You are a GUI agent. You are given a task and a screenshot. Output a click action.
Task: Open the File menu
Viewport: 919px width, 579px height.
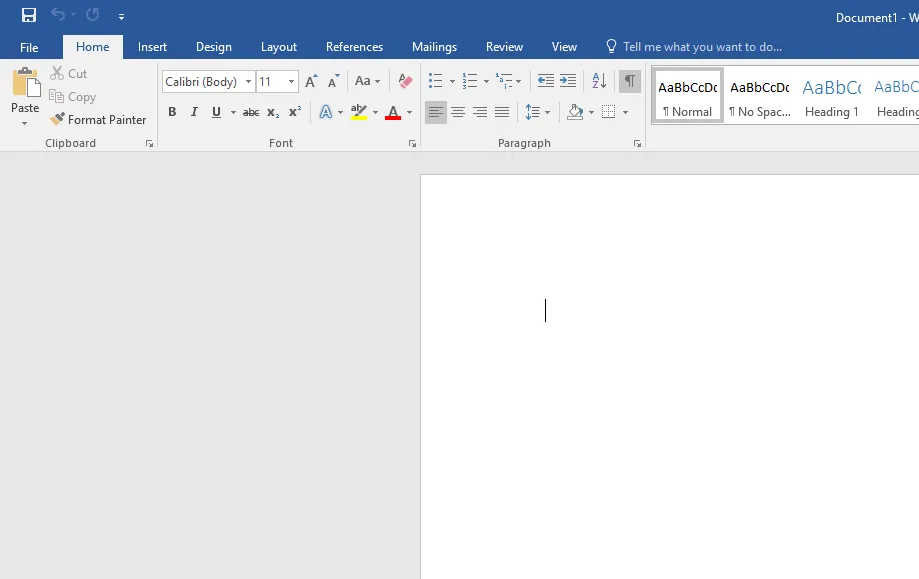[x=29, y=47]
